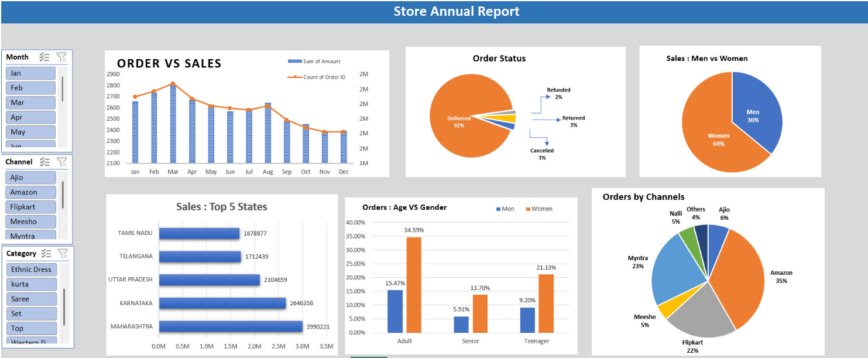Select Flipkart in the Channel slicer
The height and width of the screenshot is (358, 868).
point(30,207)
